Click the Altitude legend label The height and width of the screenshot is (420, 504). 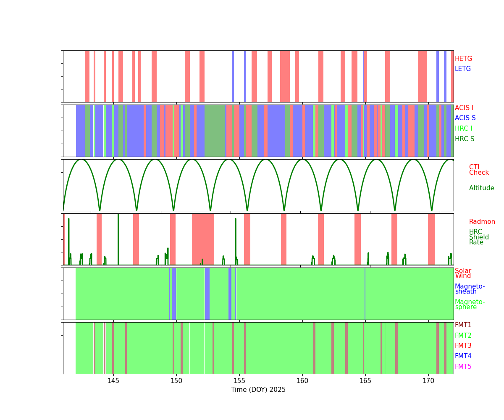pos(482,188)
